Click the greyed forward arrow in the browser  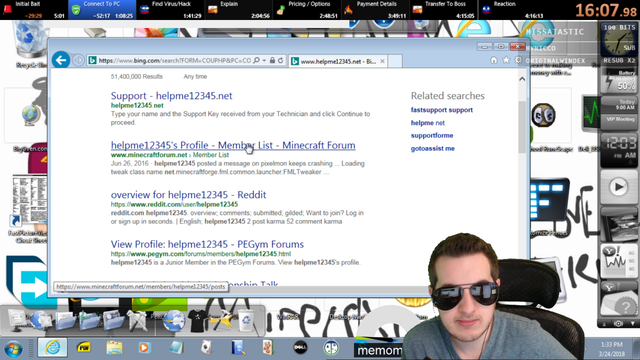78,61
